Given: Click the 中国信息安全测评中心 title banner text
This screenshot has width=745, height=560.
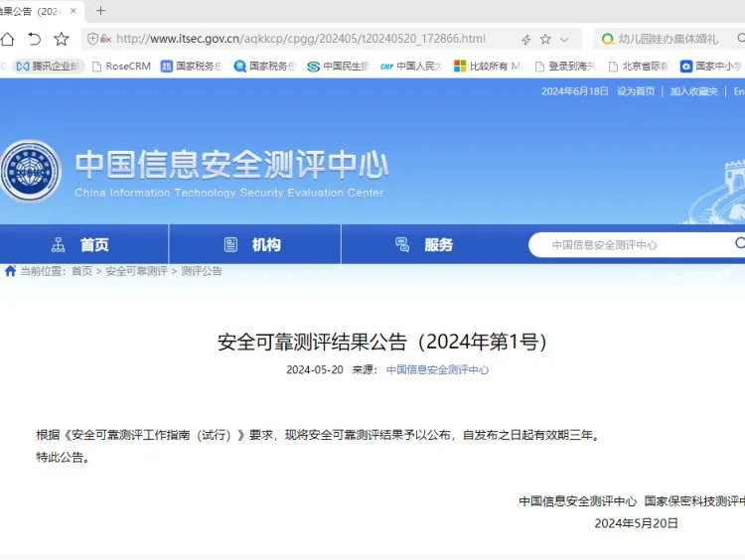Looking at the screenshot, I should pos(231,165).
